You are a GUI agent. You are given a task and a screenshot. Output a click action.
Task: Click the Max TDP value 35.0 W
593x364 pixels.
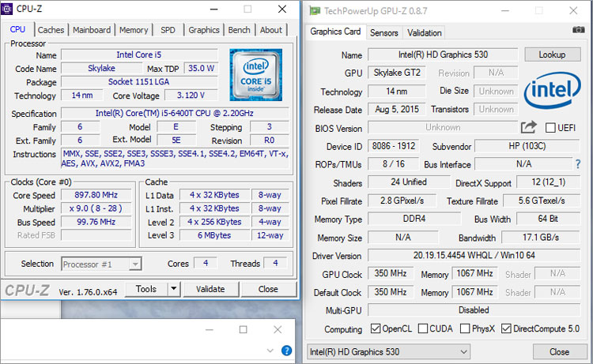pyautogui.click(x=201, y=69)
